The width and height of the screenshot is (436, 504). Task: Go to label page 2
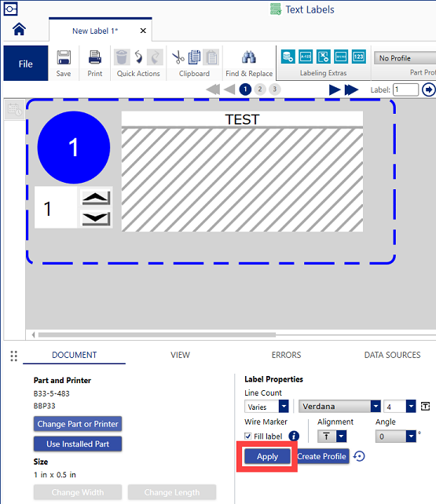pyautogui.click(x=260, y=89)
